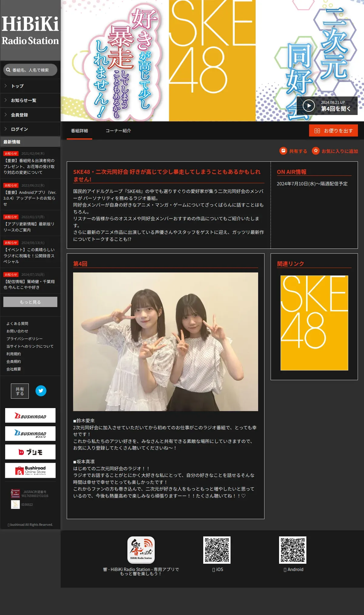This screenshot has width=364, height=615.
Task: Click the chevron beside ログイン
Action: pyautogui.click(x=5, y=129)
